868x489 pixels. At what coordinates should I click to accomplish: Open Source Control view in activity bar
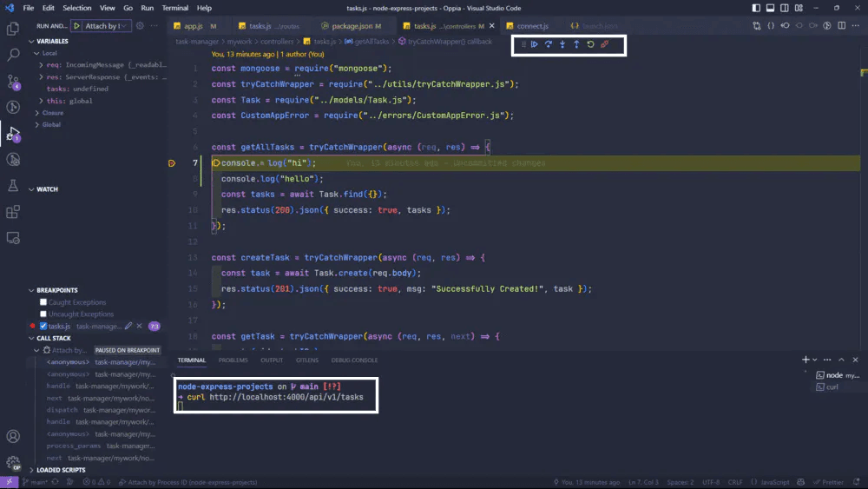coord(13,82)
